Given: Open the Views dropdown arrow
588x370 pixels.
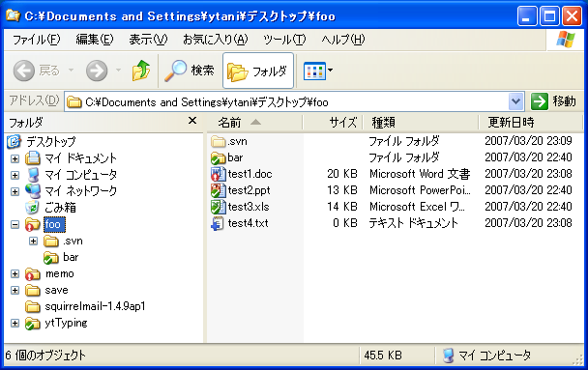Looking at the screenshot, I should pos(331,70).
